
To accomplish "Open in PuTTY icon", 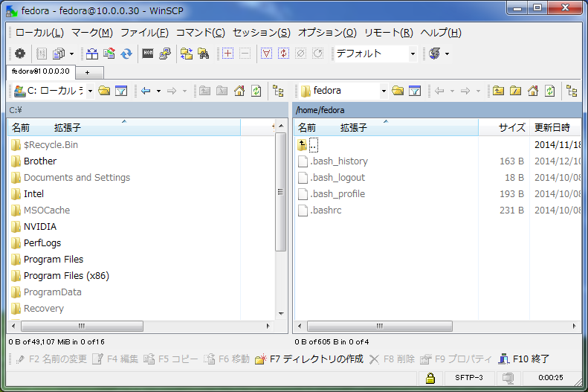I will [x=165, y=54].
